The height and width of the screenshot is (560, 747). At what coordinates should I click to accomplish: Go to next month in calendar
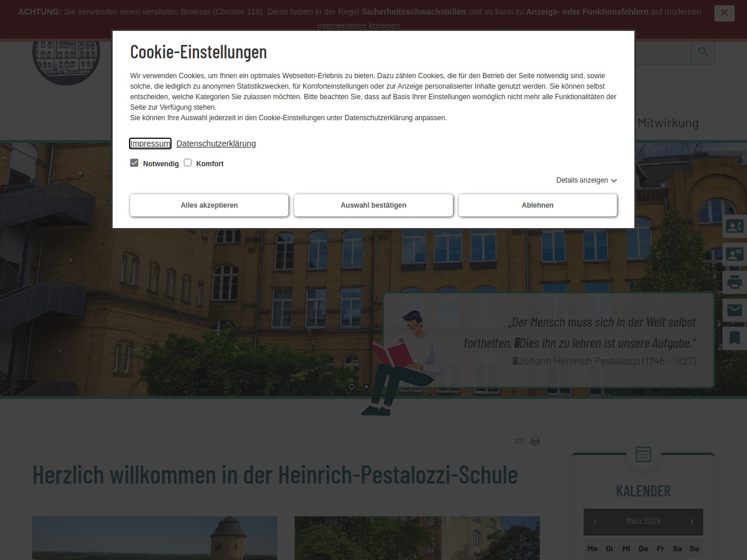[692, 521]
